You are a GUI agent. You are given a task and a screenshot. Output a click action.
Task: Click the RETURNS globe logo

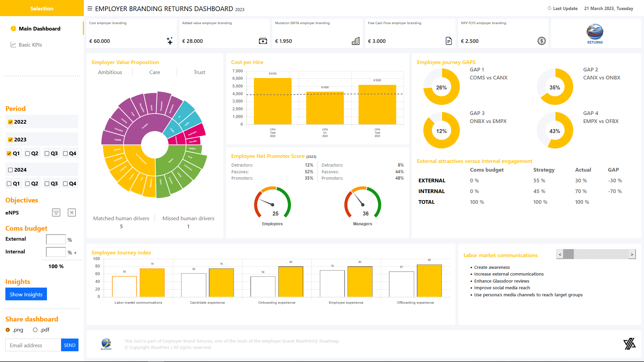tap(595, 34)
